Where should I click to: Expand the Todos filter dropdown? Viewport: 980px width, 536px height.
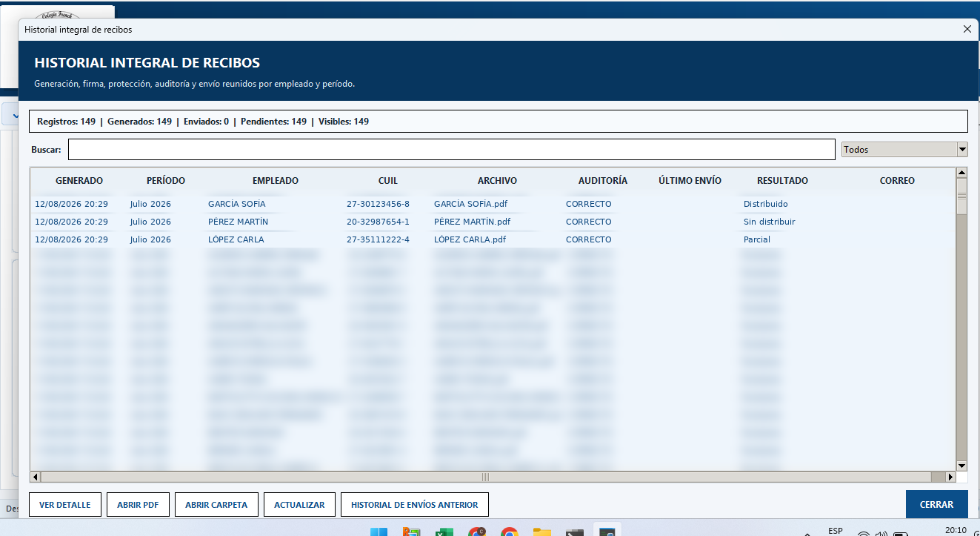[962, 149]
